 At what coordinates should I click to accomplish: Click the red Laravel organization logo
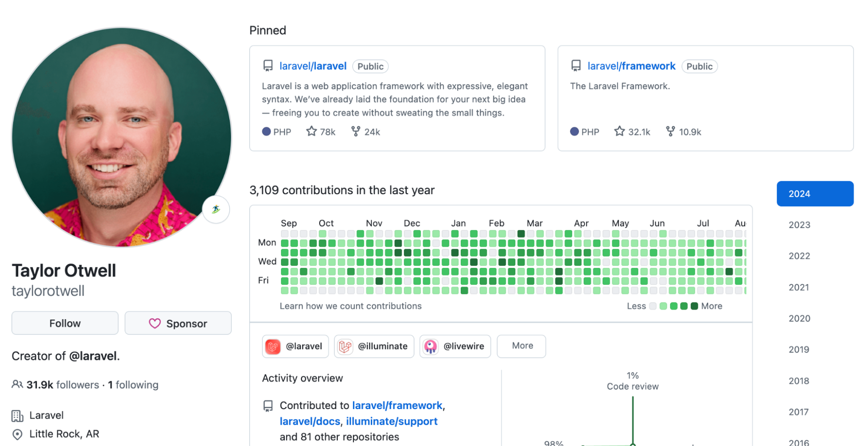[273, 346]
